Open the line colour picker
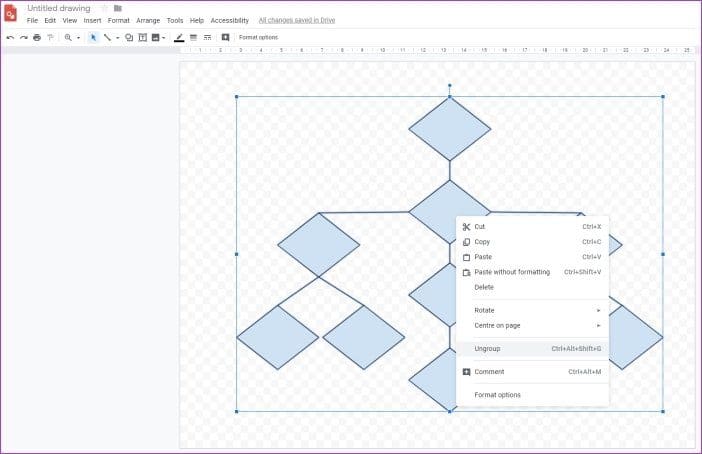The height and width of the screenshot is (454, 702). (179, 38)
